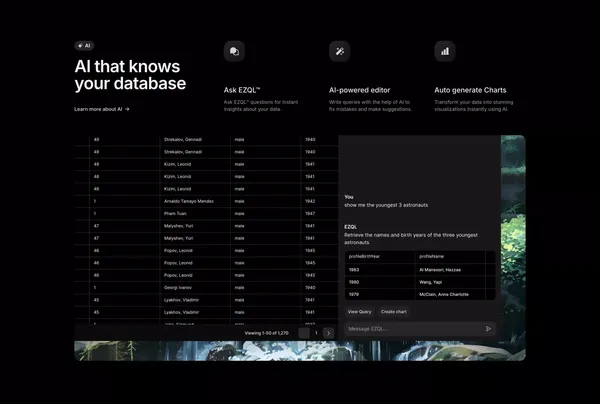Click the Ask EZQL chat bubbles icon
This screenshot has width=600, height=404.
(234, 51)
